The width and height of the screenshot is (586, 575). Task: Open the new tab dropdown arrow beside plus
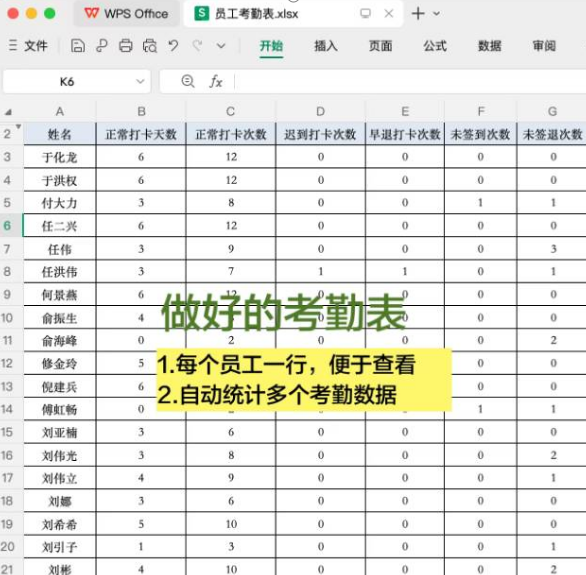pos(436,14)
